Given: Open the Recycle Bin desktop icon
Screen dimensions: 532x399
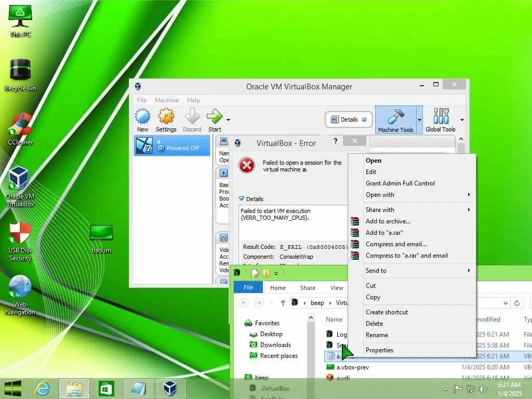Looking at the screenshot, I should [x=20, y=75].
